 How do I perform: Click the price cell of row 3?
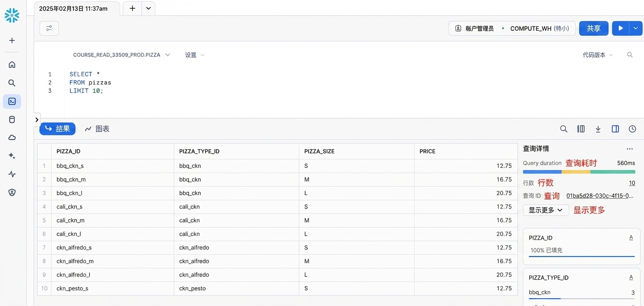pyautogui.click(x=466, y=193)
